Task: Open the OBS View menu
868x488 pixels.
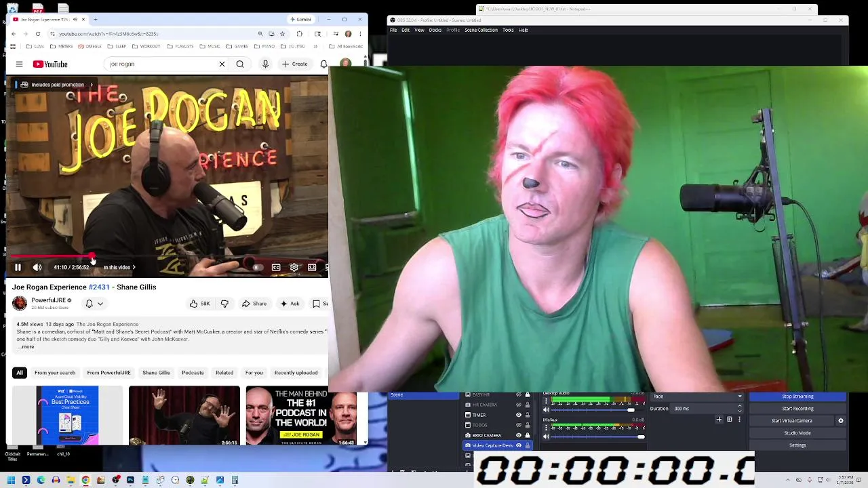Action: 419,30
